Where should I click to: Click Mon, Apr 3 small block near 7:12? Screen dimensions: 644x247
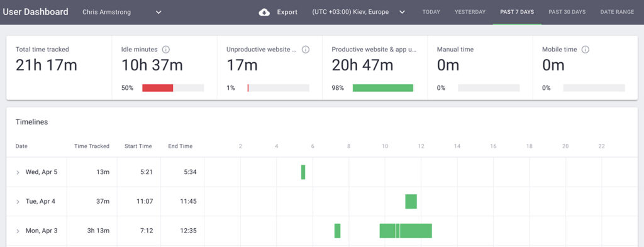(x=337, y=231)
